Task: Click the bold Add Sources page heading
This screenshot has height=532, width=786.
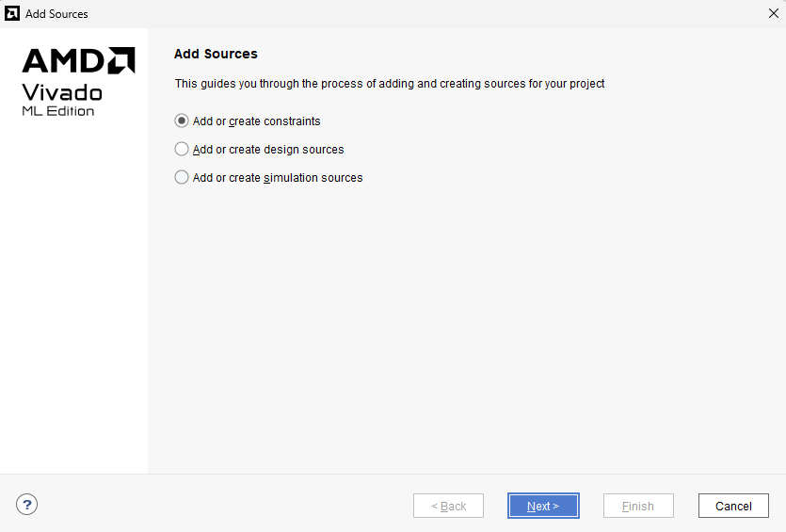Action: (216, 54)
